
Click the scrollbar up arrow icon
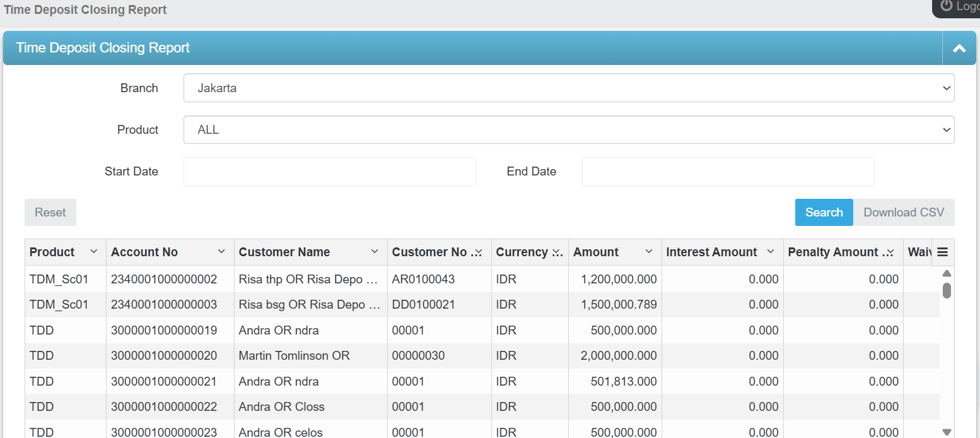pos(947,273)
